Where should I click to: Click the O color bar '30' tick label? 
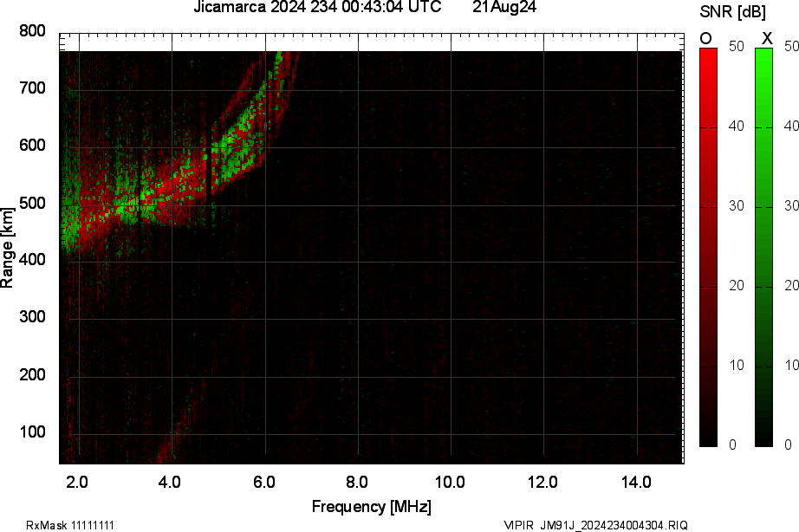[x=737, y=206]
